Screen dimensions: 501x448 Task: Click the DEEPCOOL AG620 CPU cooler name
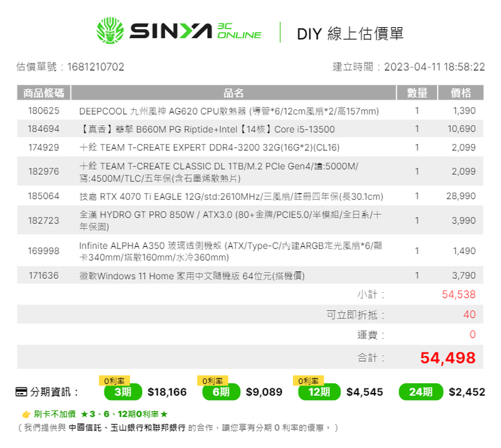coord(229,111)
